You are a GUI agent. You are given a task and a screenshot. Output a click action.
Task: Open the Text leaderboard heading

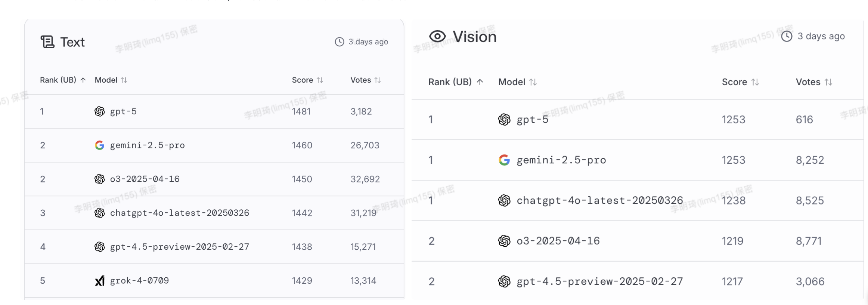click(x=72, y=42)
